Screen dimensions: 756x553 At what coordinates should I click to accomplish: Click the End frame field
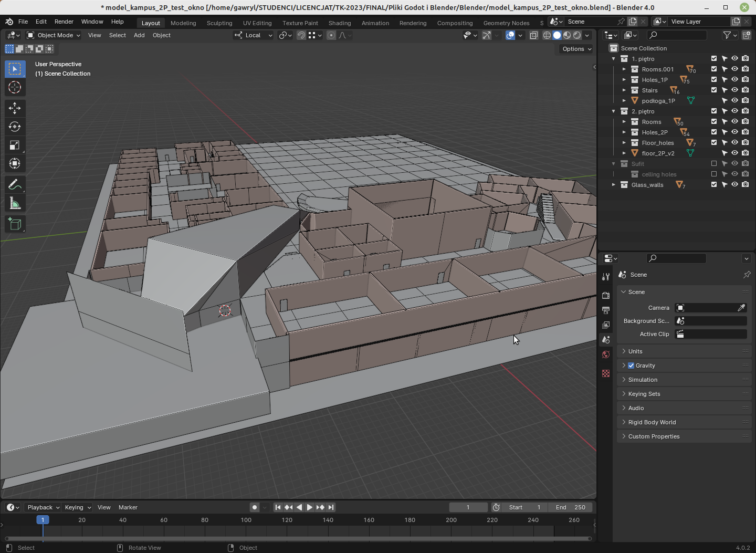point(571,507)
